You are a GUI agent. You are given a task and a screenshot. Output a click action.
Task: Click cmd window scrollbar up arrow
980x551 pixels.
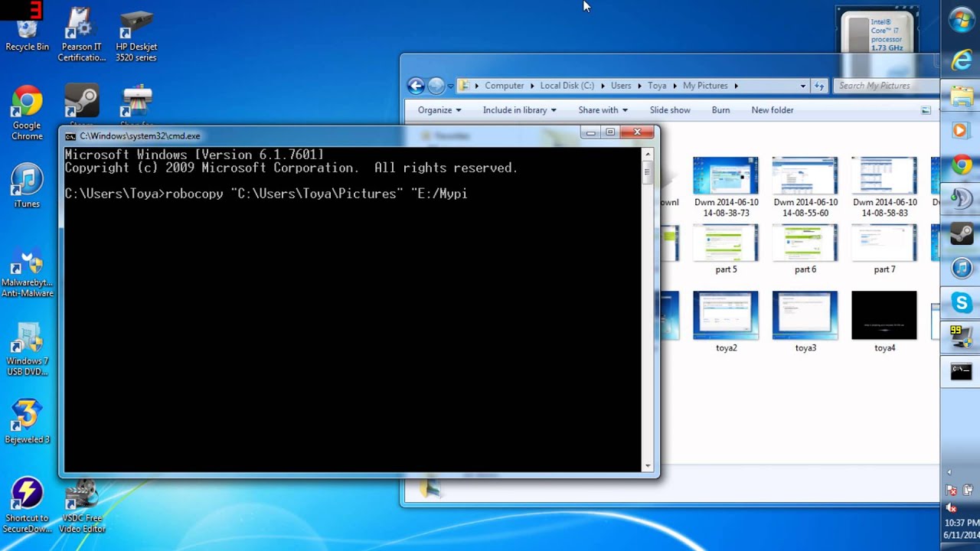(x=648, y=154)
